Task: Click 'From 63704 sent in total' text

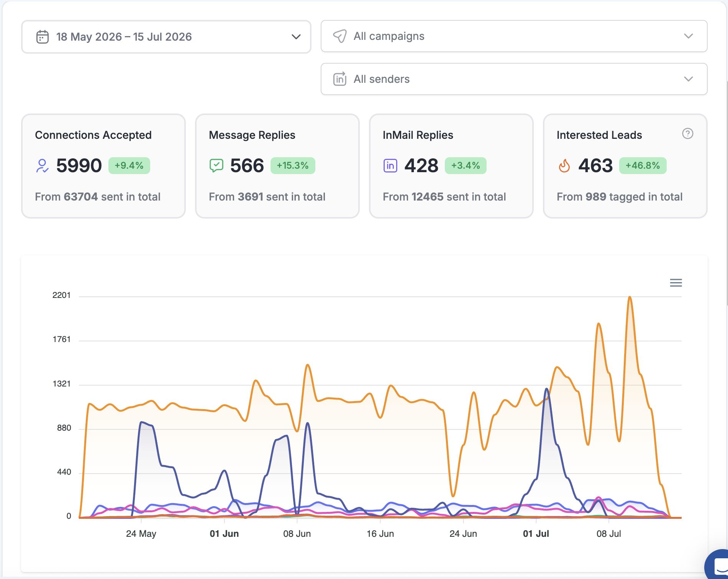Action: tap(97, 197)
